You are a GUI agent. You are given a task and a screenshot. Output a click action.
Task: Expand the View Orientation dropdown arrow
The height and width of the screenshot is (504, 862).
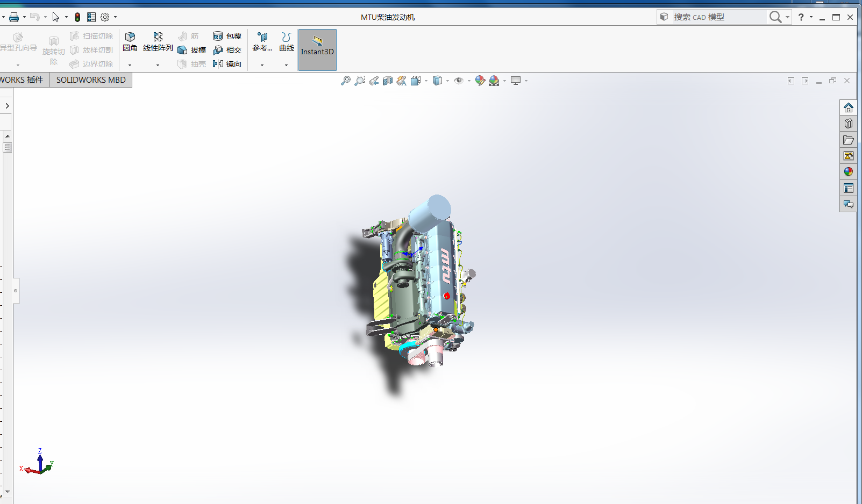pyautogui.click(x=426, y=81)
